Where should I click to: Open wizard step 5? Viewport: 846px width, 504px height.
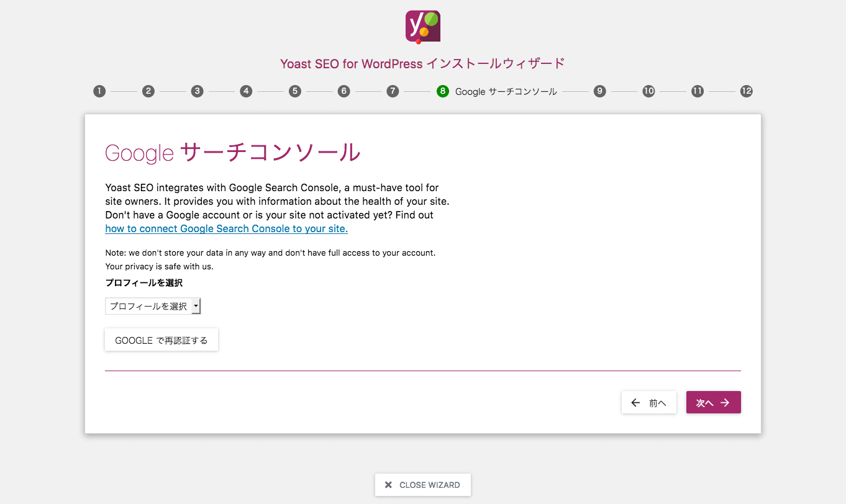tap(295, 91)
